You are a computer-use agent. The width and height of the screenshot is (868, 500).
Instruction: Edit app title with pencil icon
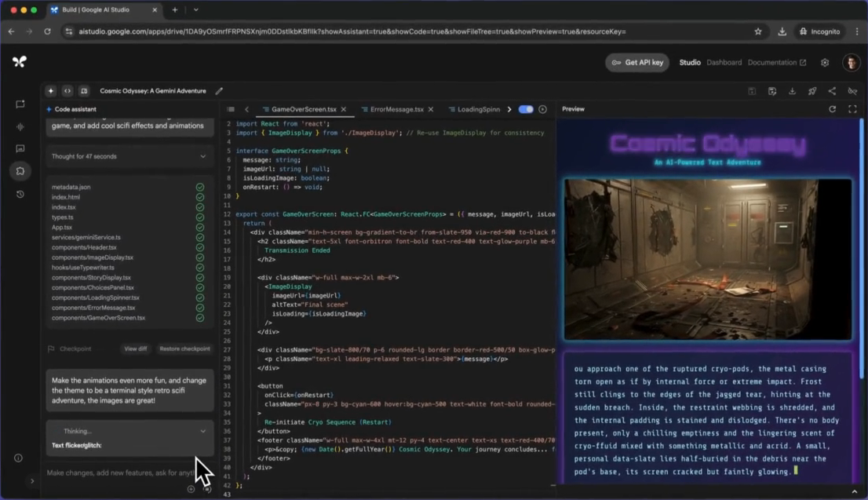pos(219,91)
